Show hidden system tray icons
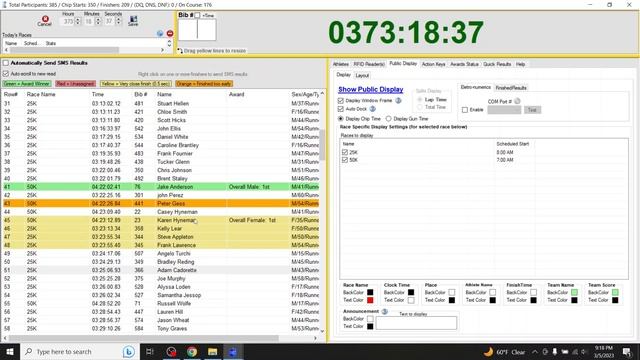The width and height of the screenshot is (640, 360). (x=535, y=351)
